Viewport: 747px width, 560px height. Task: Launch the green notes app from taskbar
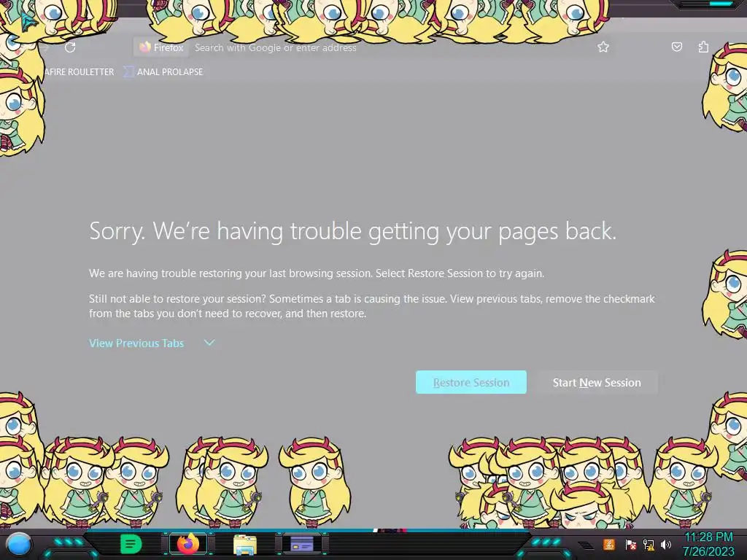[x=131, y=544]
